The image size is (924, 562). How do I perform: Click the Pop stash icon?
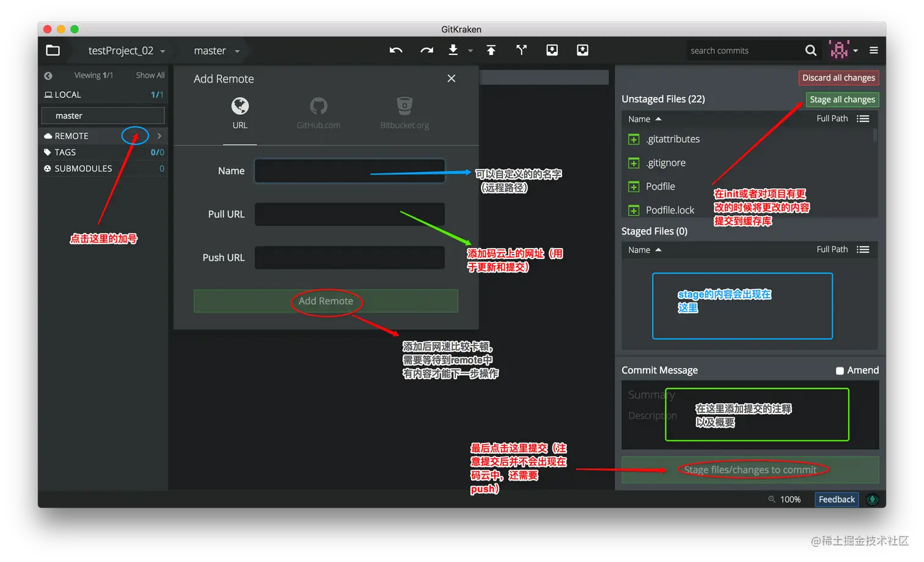coord(582,50)
